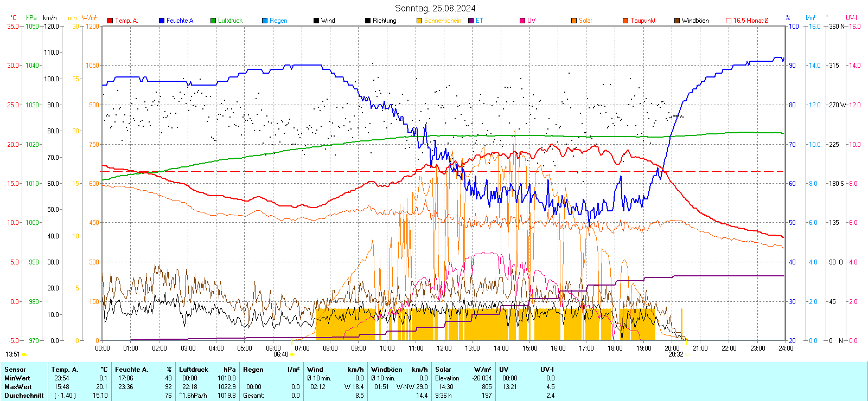Click the purple ET legend square
868x401 pixels.
click(x=471, y=21)
